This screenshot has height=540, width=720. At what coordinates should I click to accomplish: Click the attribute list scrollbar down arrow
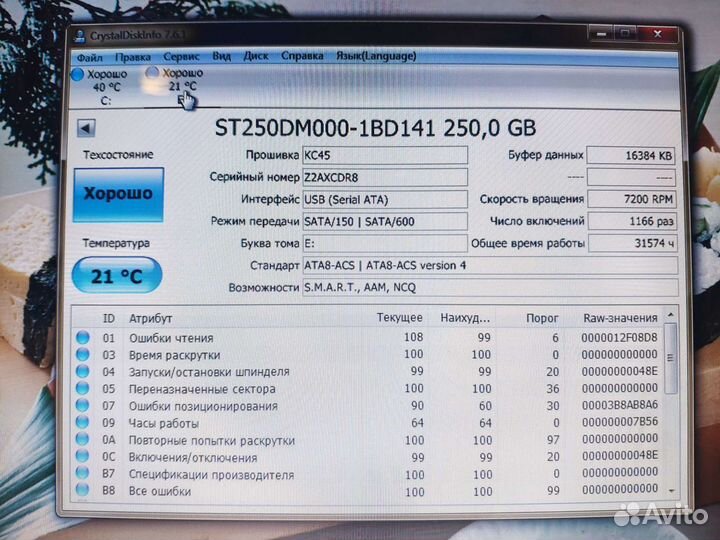(x=672, y=491)
